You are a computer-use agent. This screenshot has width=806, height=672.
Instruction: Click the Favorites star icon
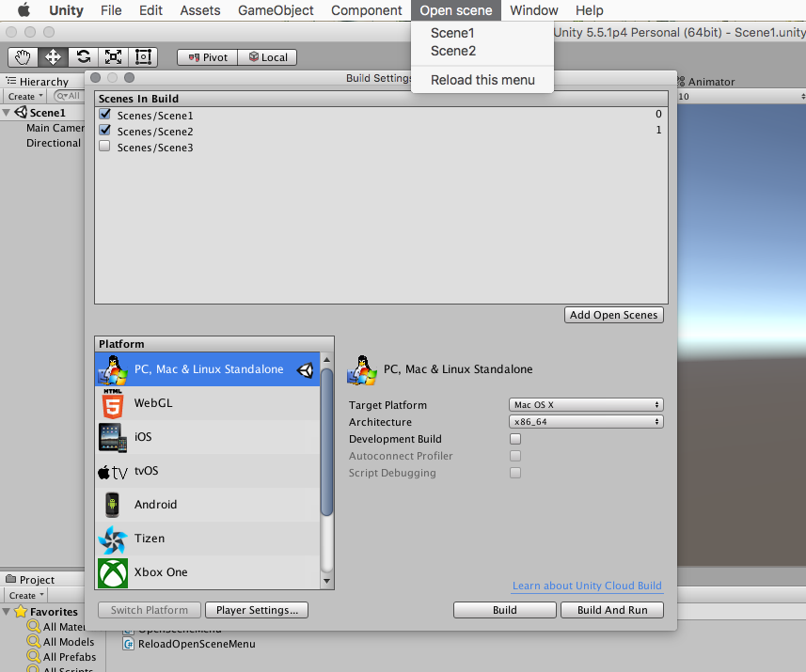pos(21,611)
